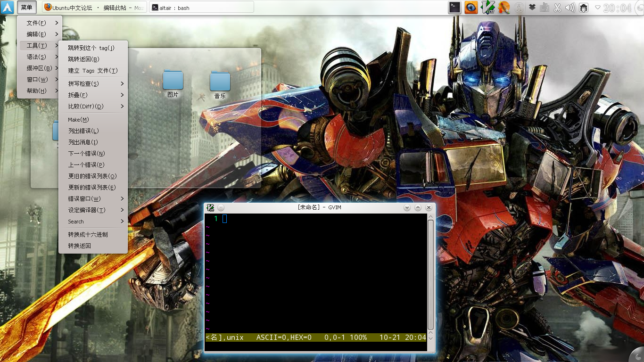Switch to the Firefox Ubuntu中文论坛 task
Screen dimensions: 644x362
point(94,8)
